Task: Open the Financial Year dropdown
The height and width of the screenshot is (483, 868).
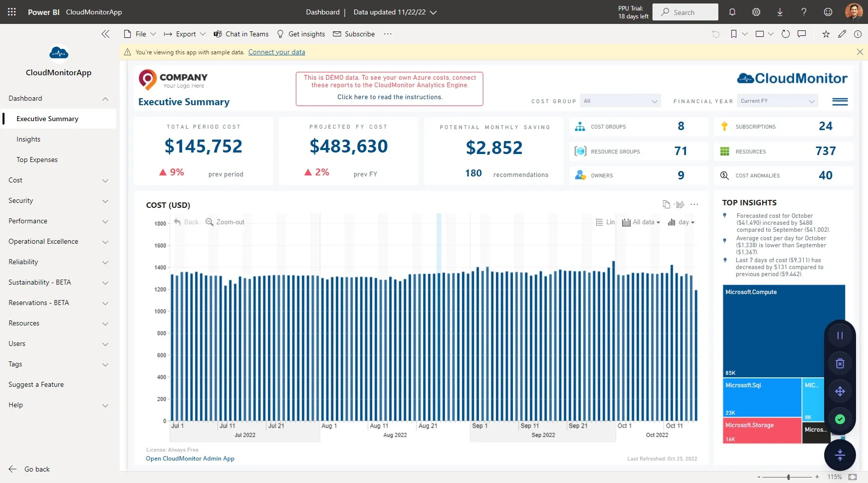Action: point(778,101)
